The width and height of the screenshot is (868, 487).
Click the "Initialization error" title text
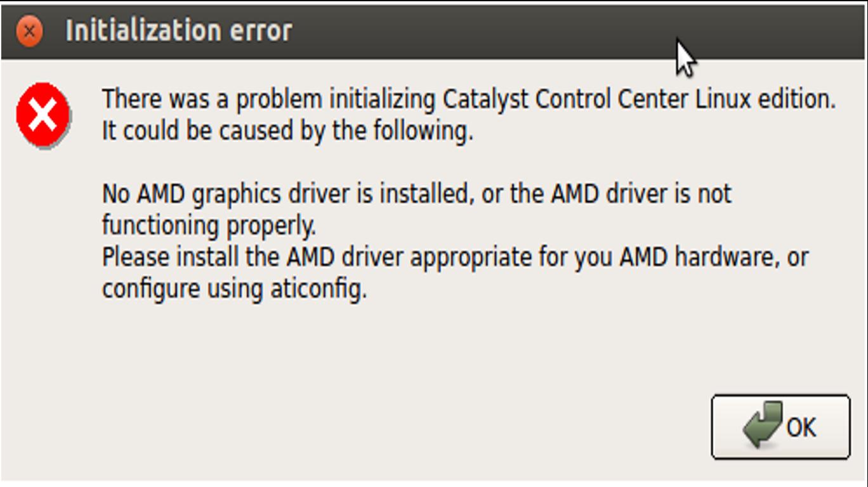click(178, 30)
